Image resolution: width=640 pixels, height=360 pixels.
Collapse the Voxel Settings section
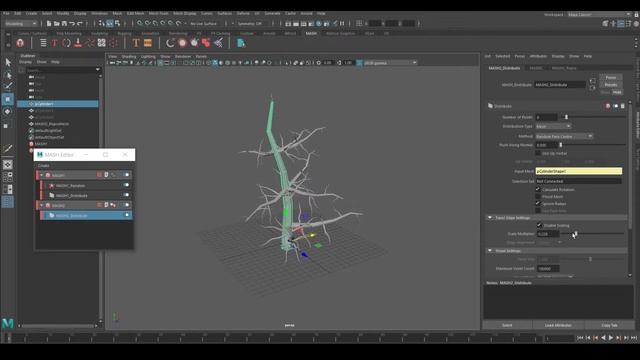point(490,251)
